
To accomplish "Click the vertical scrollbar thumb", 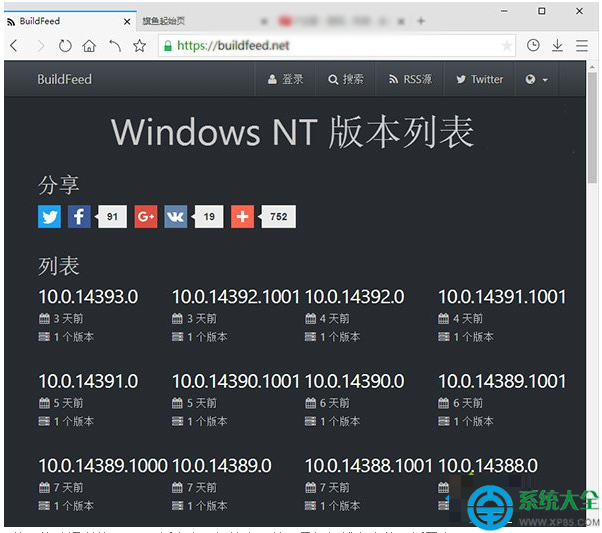I will coord(592,127).
